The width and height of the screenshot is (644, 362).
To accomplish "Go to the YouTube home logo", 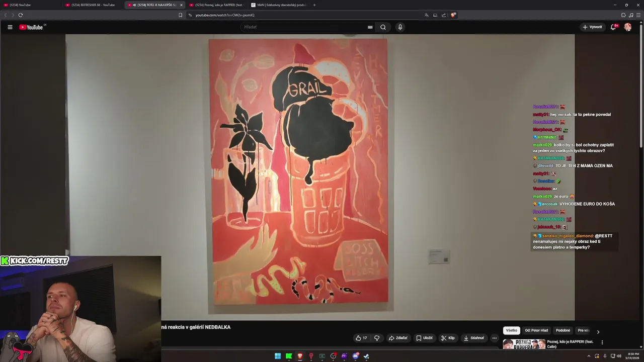I will click(x=32, y=27).
